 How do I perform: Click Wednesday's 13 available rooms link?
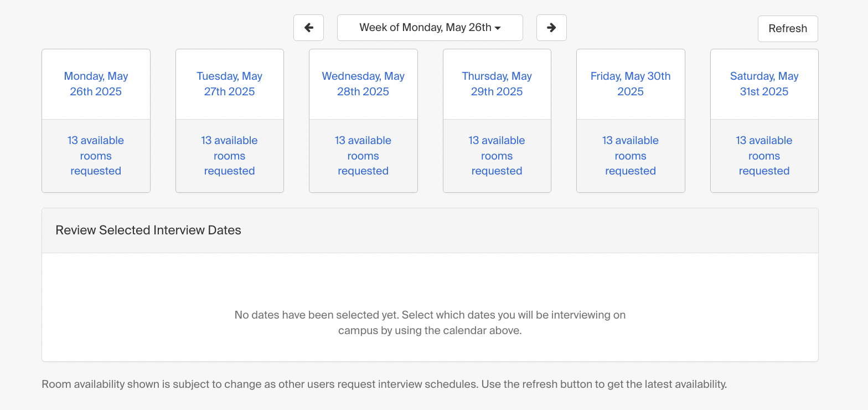click(x=363, y=156)
